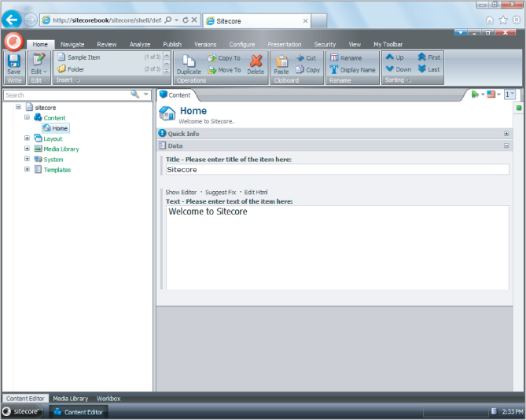Click the Rename icon in the ribbon
The image size is (526, 420).
[x=334, y=58]
